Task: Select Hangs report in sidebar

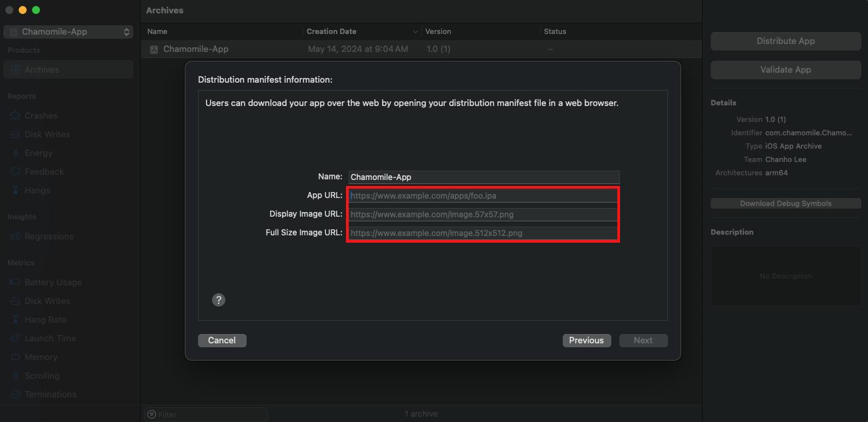Action: coord(37,190)
